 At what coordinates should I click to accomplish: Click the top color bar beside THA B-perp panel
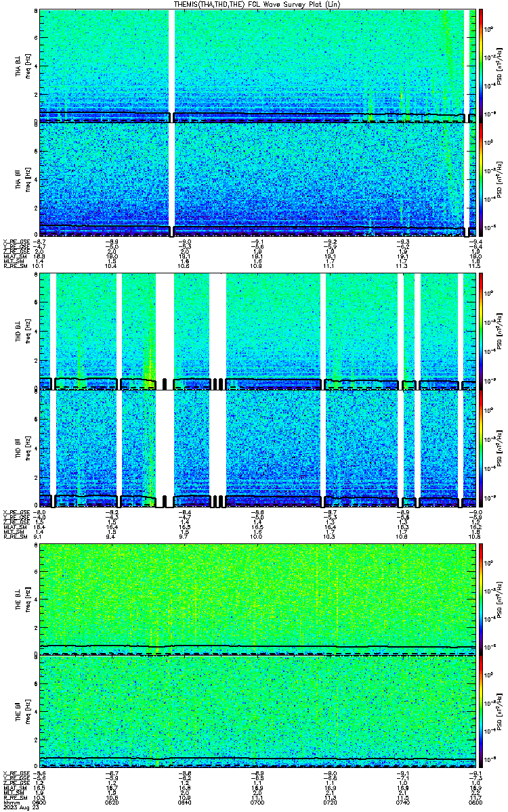click(x=482, y=65)
